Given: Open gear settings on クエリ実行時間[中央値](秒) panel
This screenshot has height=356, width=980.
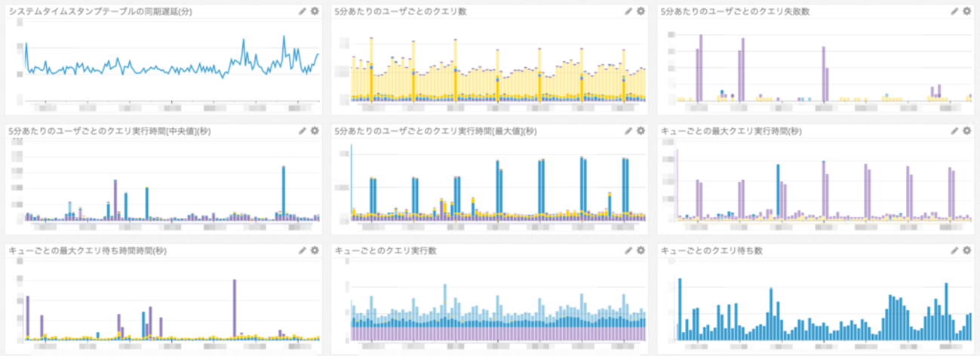Looking at the screenshot, I should point(314,130).
